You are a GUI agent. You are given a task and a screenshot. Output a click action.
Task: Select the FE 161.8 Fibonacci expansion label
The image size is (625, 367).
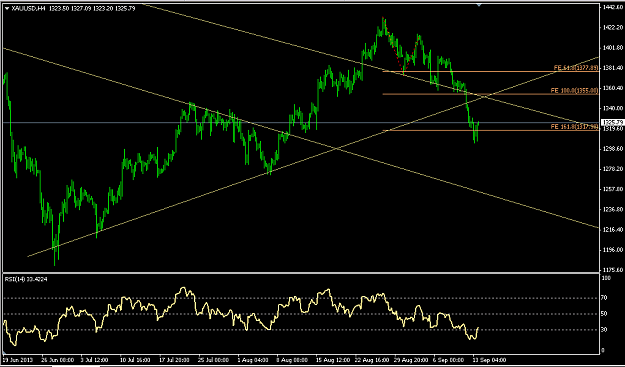coord(574,127)
